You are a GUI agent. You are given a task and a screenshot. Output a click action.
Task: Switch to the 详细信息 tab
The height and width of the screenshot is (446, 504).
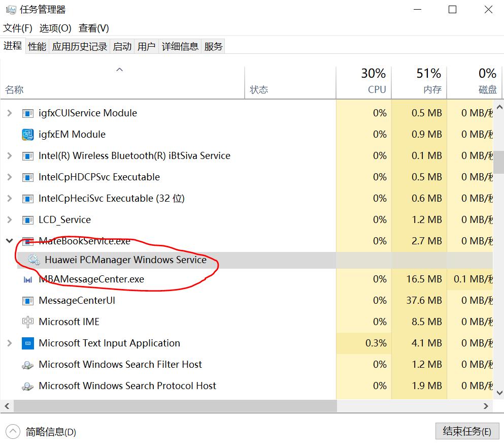180,47
